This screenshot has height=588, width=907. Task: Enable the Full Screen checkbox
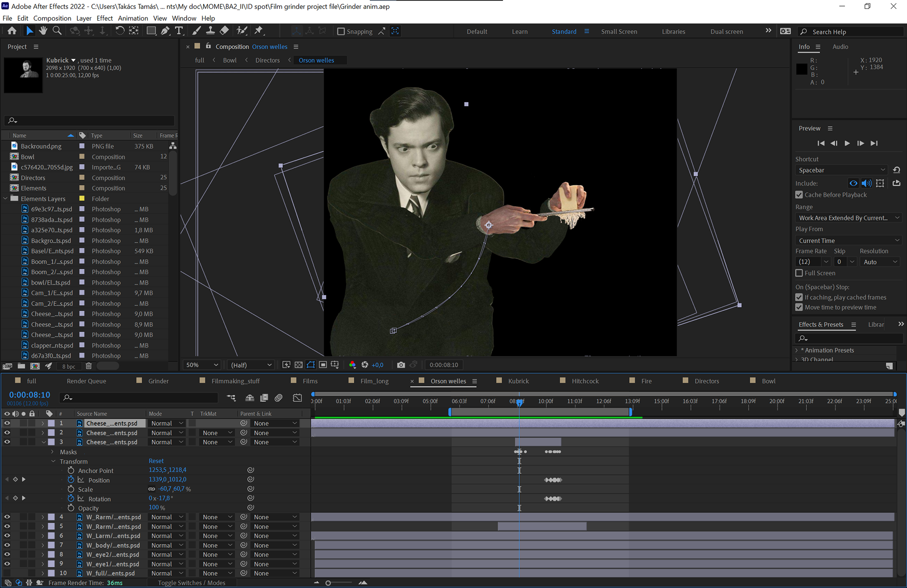click(799, 273)
